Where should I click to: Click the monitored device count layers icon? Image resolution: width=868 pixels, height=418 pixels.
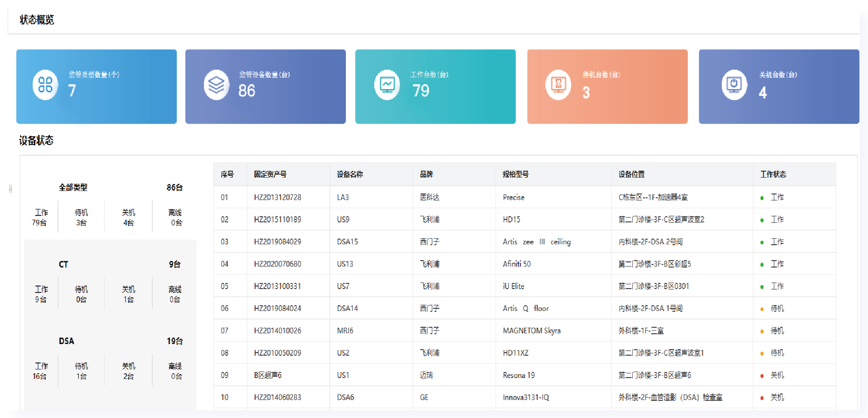point(216,85)
